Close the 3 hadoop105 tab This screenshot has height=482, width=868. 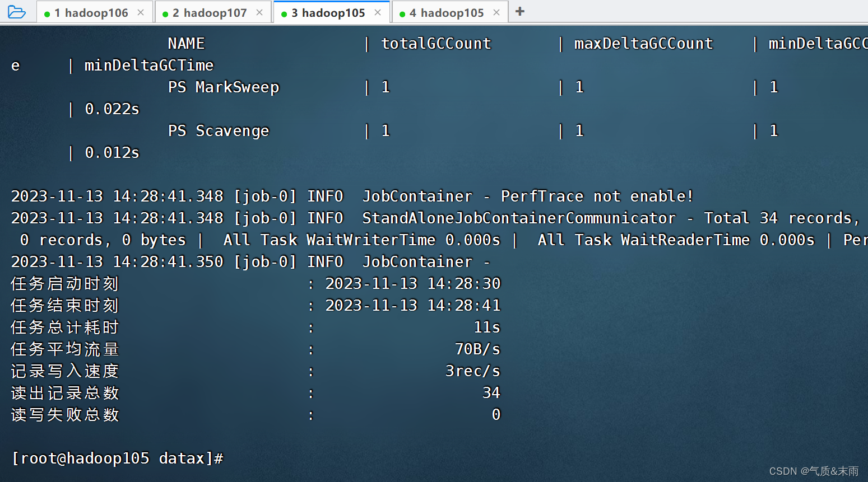point(378,12)
